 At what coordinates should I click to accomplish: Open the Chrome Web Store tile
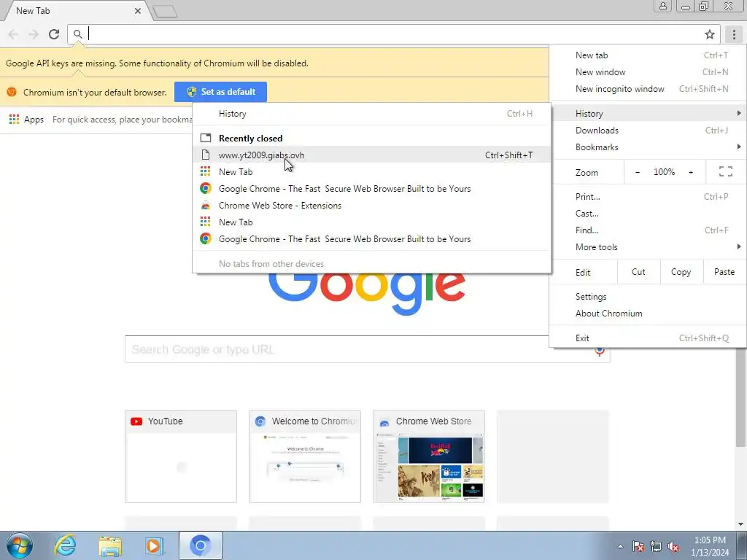click(x=429, y=456)
